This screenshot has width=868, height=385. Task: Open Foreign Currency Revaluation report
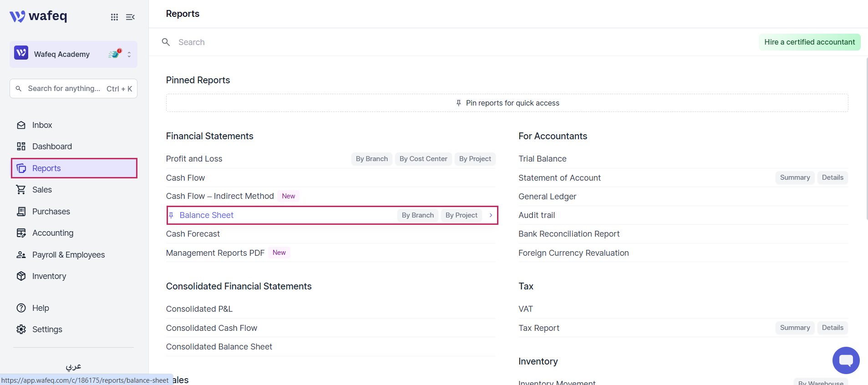[574, 253]
